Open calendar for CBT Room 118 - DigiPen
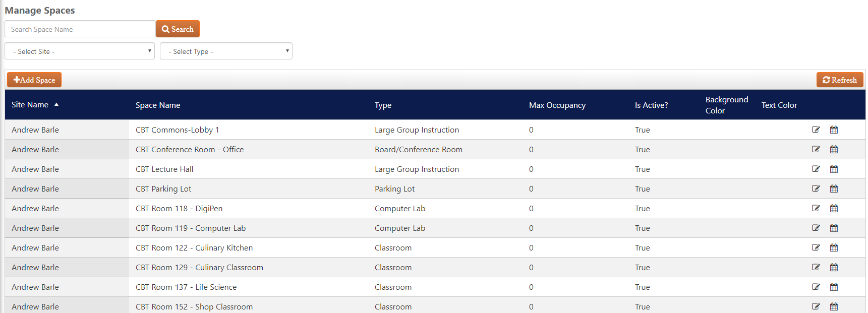 pos(834,208)
